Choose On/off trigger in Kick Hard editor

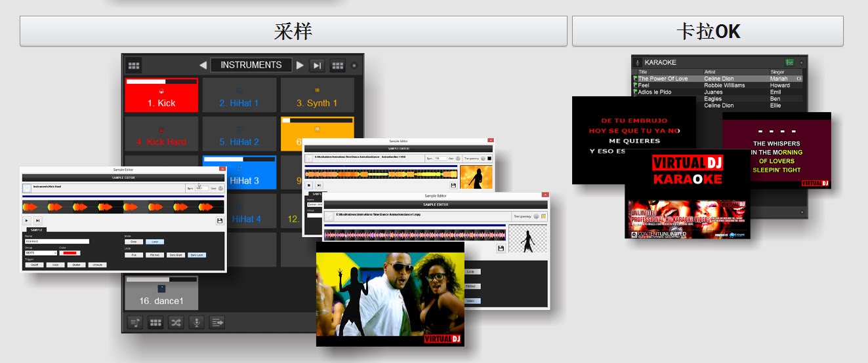point(34,265)
